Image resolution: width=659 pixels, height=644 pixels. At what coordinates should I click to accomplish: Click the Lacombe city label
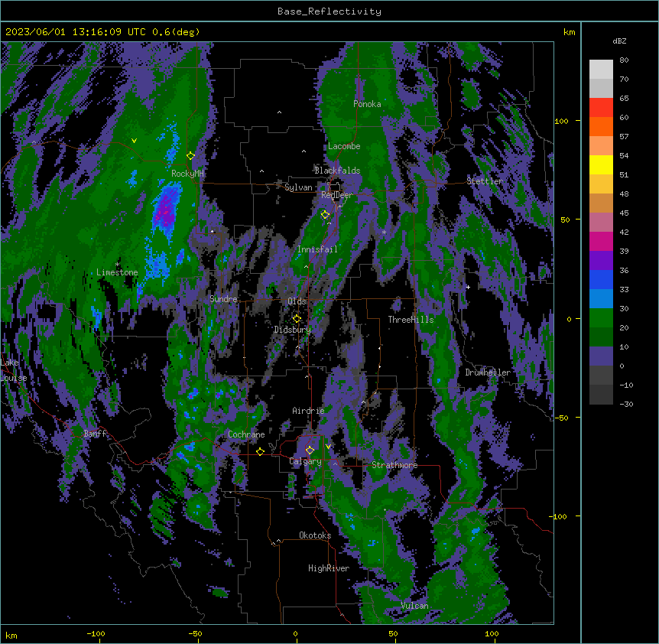tap(344, 146)
